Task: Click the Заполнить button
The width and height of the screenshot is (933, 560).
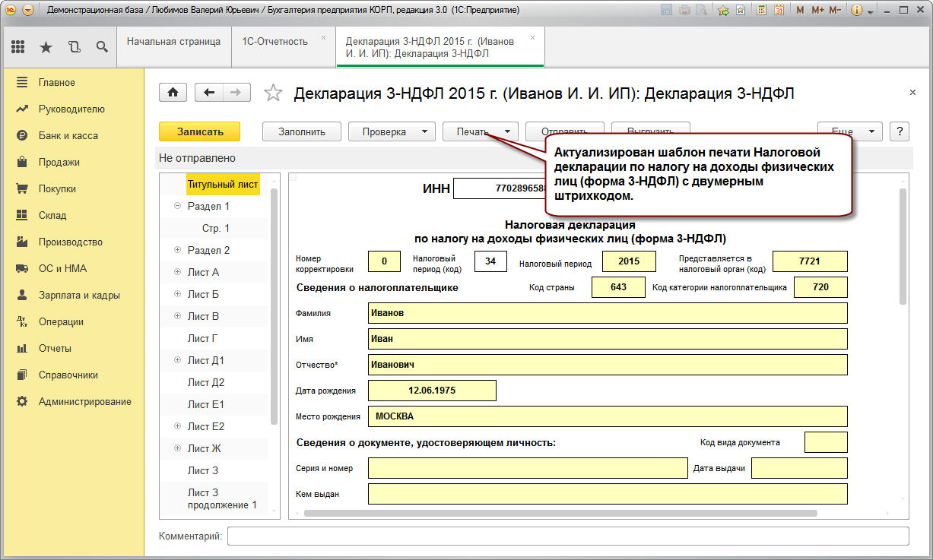Action: click(x=301, y=131)
